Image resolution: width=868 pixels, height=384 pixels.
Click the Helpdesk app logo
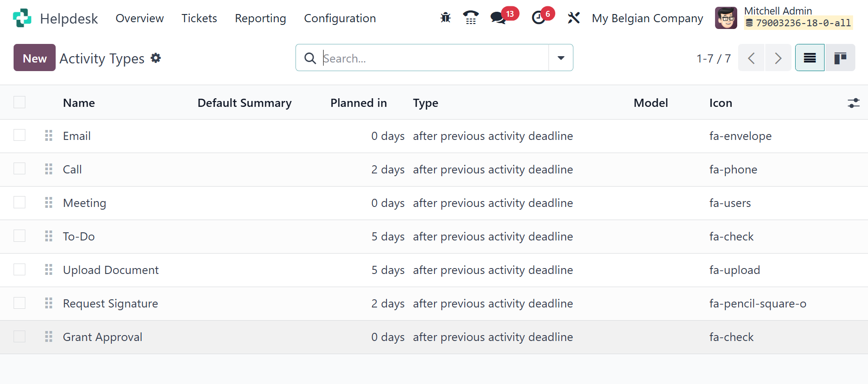point(22,18)
